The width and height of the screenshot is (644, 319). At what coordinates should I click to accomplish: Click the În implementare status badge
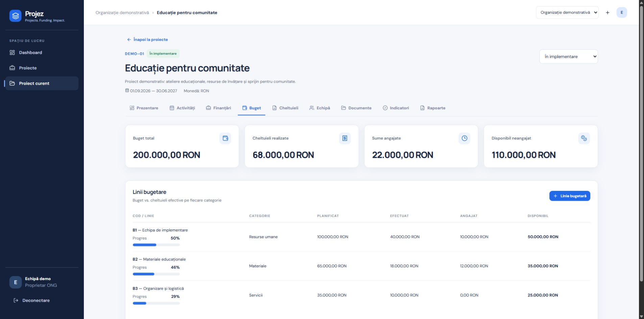pos(163,53)
